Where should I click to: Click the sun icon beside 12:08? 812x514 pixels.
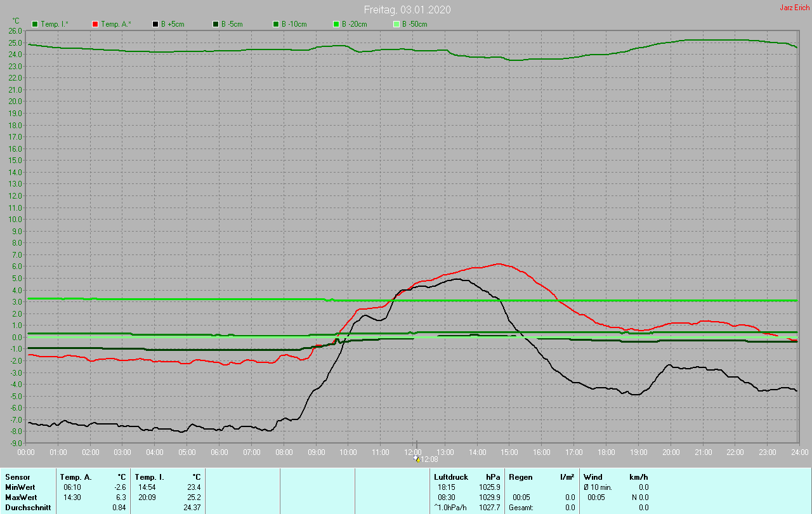416,458
